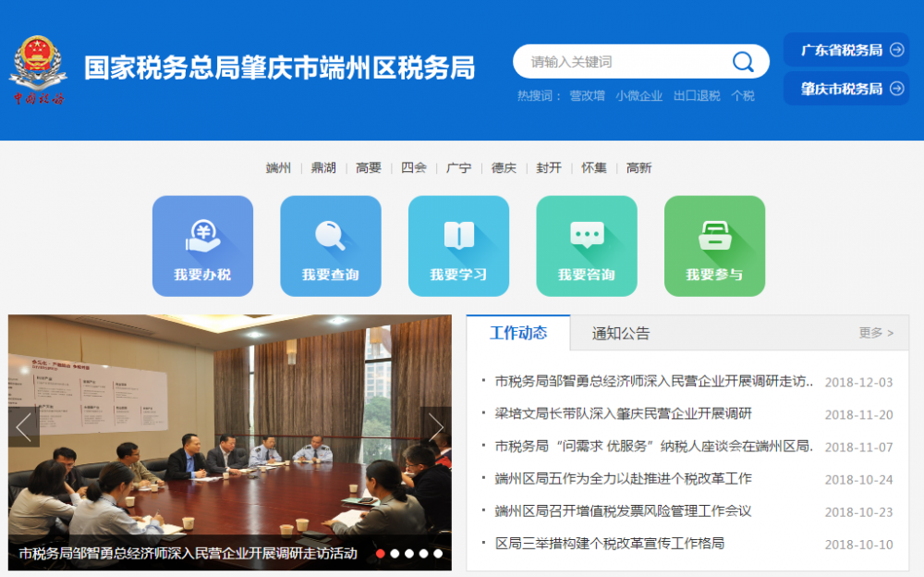Viewport: 924px width, 577px height.
Task: Open the 梁培文局长 news article
Action: pos(624,413)
